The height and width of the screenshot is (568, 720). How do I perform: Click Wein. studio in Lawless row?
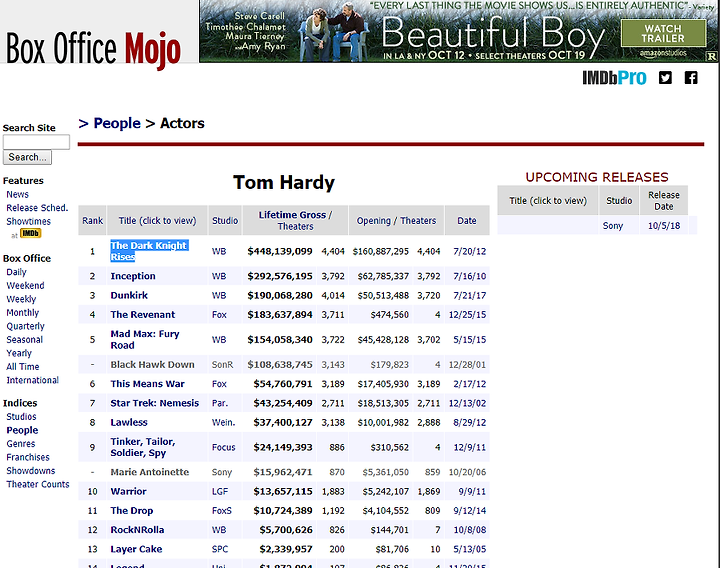click(223, 422)
